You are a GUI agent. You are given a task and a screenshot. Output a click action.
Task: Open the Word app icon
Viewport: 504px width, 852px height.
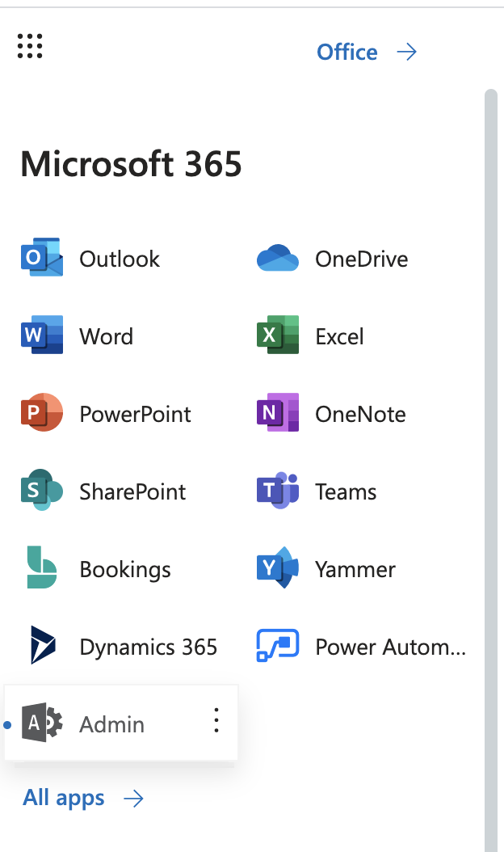(x=41, y=336)
